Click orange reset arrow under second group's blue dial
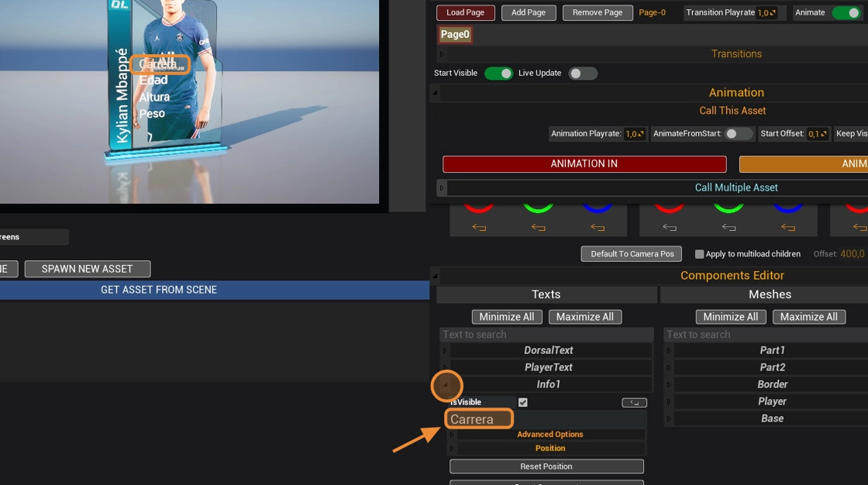The height and width of the screenshot is (485, 868). coord(787,228)
